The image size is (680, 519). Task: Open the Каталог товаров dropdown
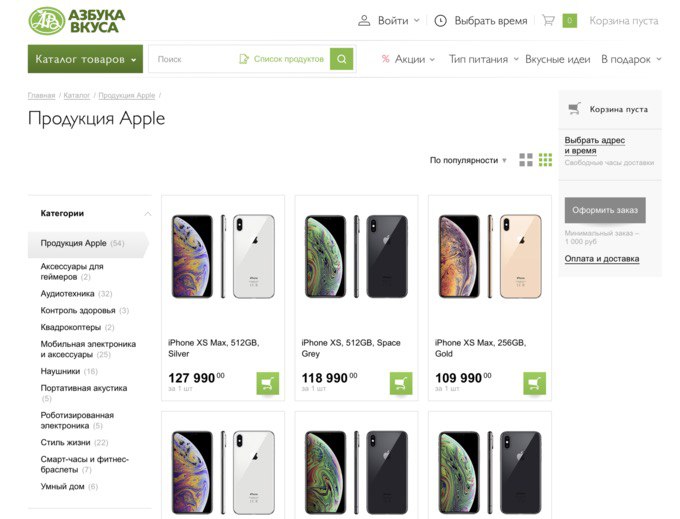click(x=85, y=59)
